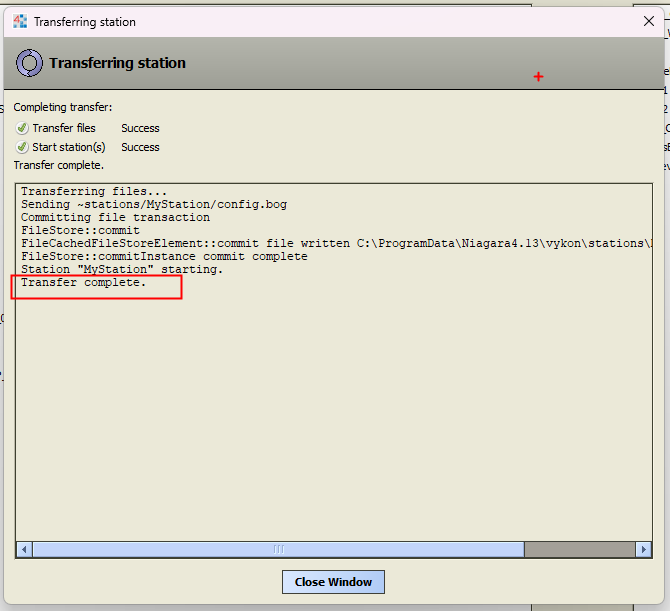Click the 'Completing transfer:' label
Viewport: 670px width, 611px height.
(63, 107)
